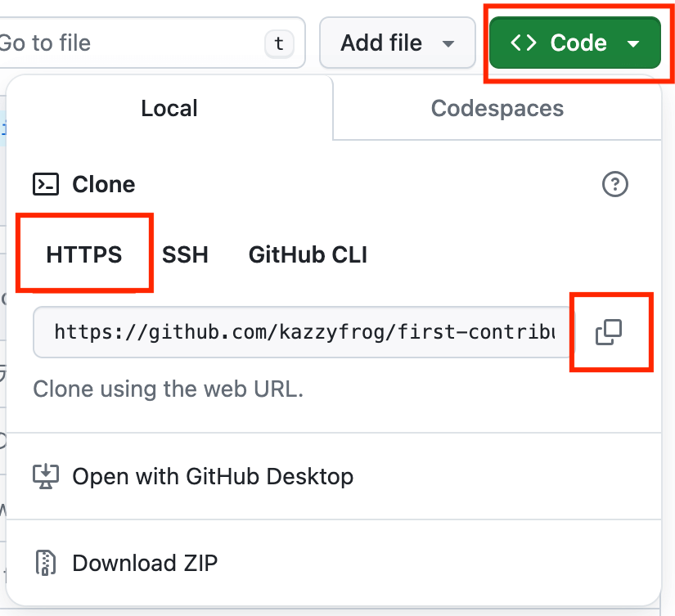The width and height of the screenshot is (675, 616).
Task: Switch to the Codespaces tab
Action: pos(497,108)
